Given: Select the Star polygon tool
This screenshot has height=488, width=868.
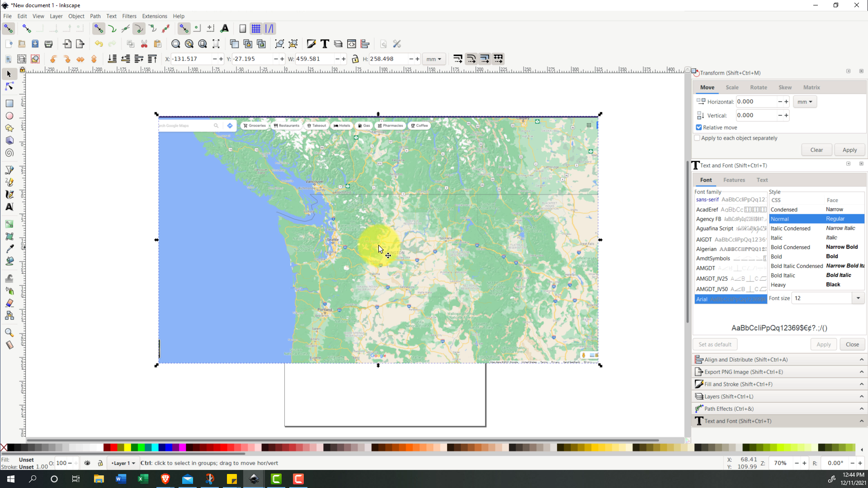Looking at the screenshot, I should 9,128.
